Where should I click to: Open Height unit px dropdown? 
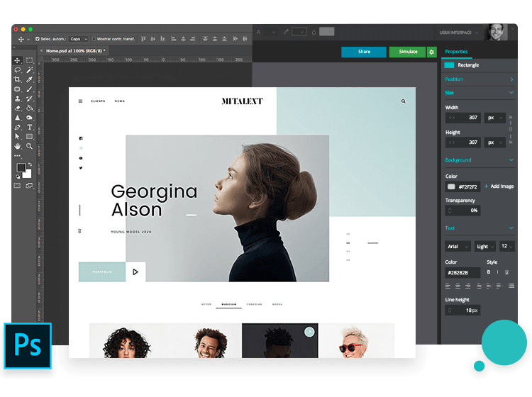coord(494,142)
